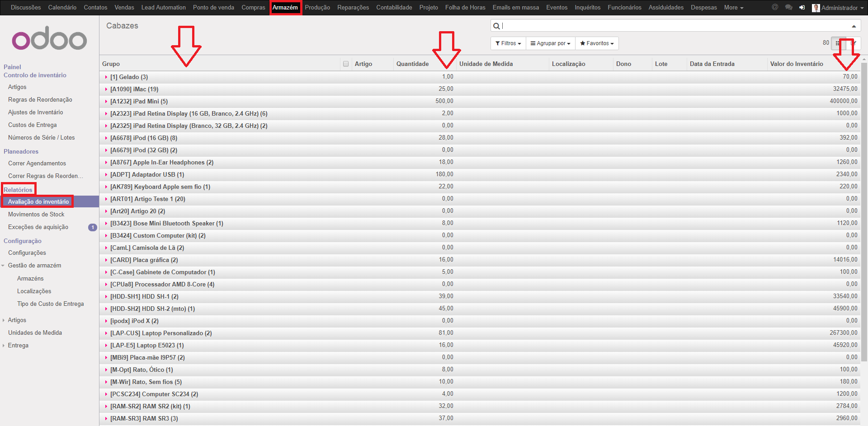Open the Discussões menu
The image size is (868, 426).
click(x=26, y=7)
